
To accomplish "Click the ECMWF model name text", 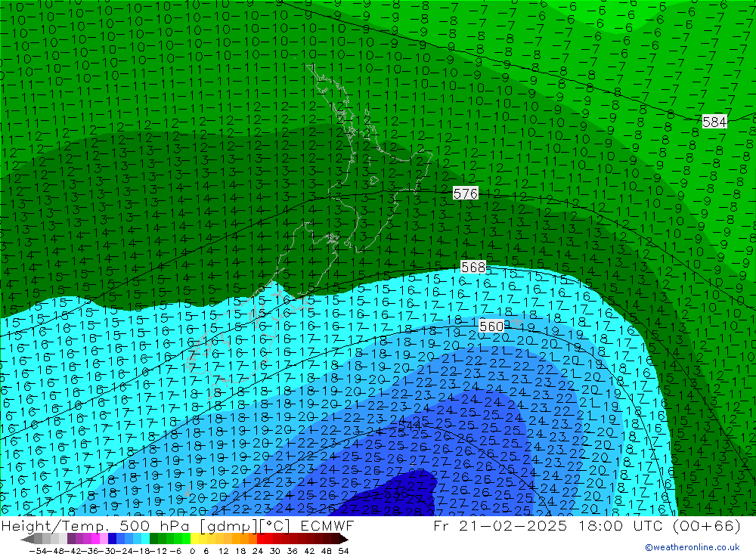I will [x=325, y=526].
